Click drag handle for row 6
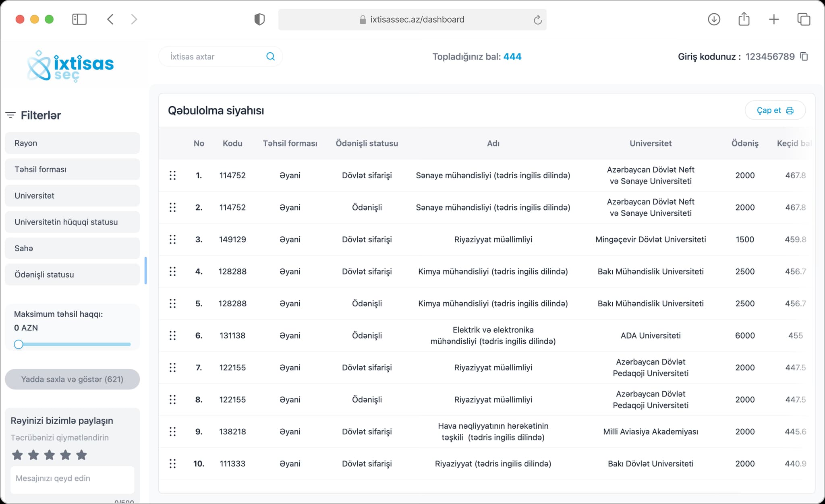This screenshot has width=825, height=504. pyautogui.click(x=172, y=335)
